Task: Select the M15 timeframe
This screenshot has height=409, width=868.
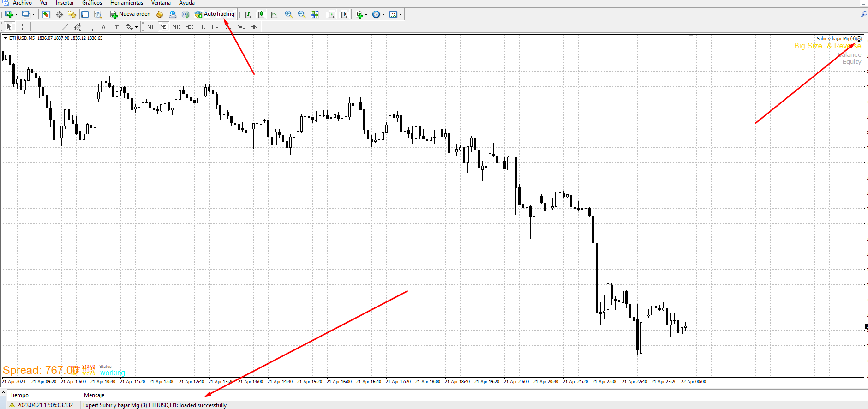Action: [x=176, y=27]
